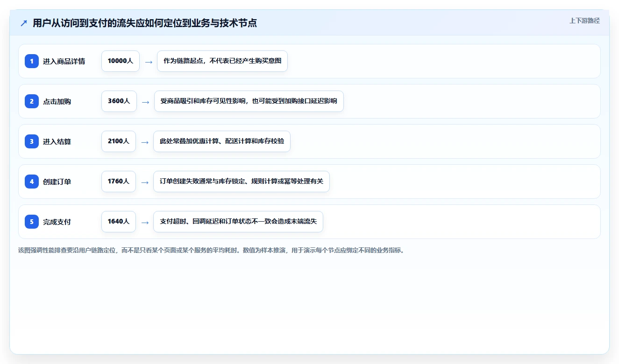Viewport: 619px width, 364px height.
Task: Click the footnote starting 该图强调性能排查
Action: click(x=212, y=250)
